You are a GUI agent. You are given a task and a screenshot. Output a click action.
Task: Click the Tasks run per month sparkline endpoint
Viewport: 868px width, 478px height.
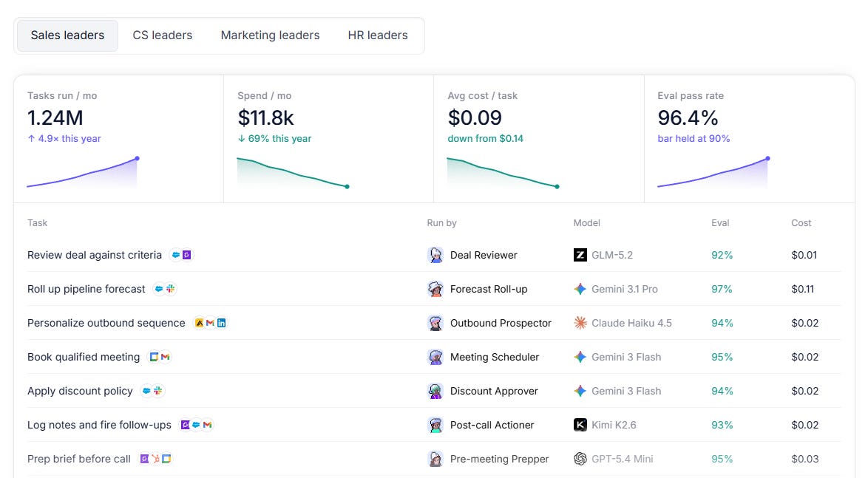(x=138, y=158)
